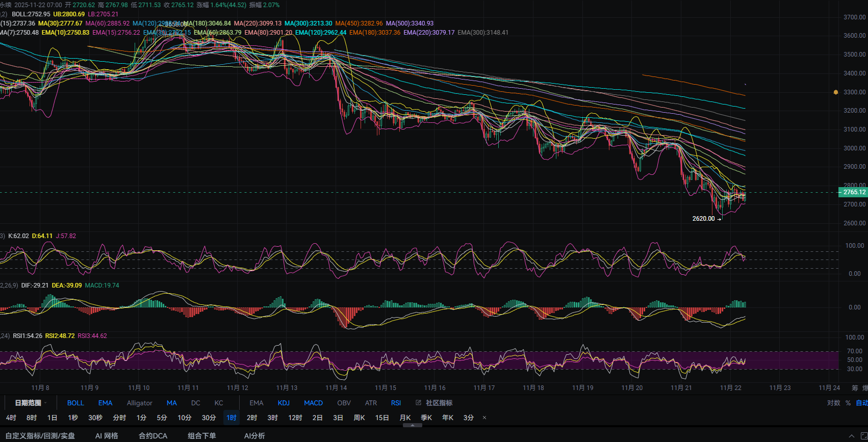Open the AI 网格 tab
Screen dimensions: 868x442
point(107,436)
